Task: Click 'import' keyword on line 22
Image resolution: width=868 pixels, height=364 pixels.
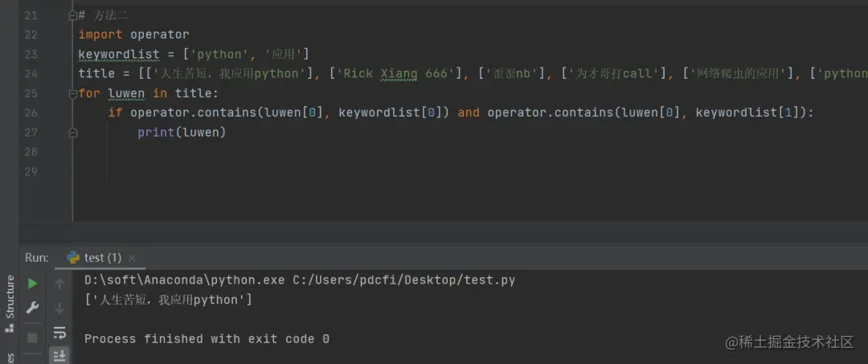Action: click(x=100, y=35)
